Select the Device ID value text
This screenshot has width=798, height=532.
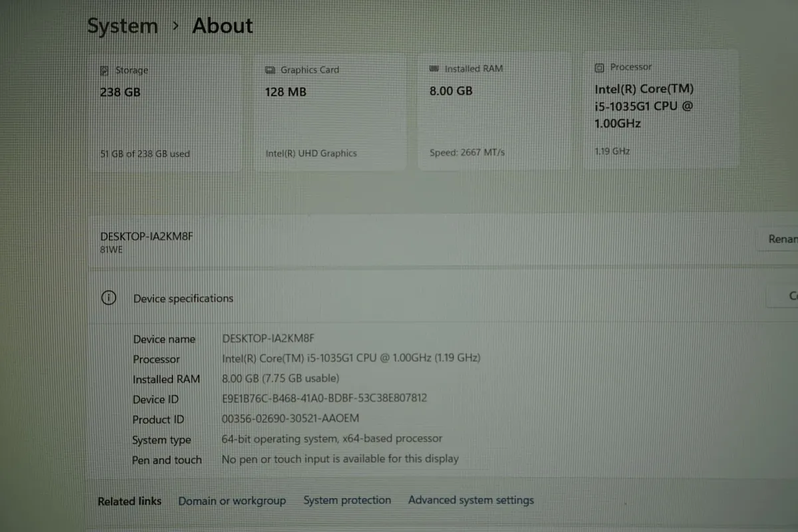325,398
